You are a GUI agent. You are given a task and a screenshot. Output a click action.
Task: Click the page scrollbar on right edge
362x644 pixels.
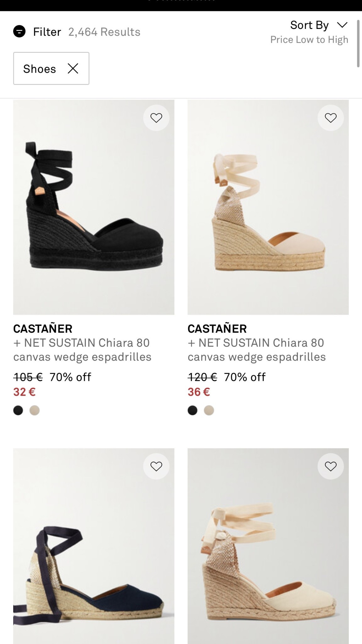[358, 43]
